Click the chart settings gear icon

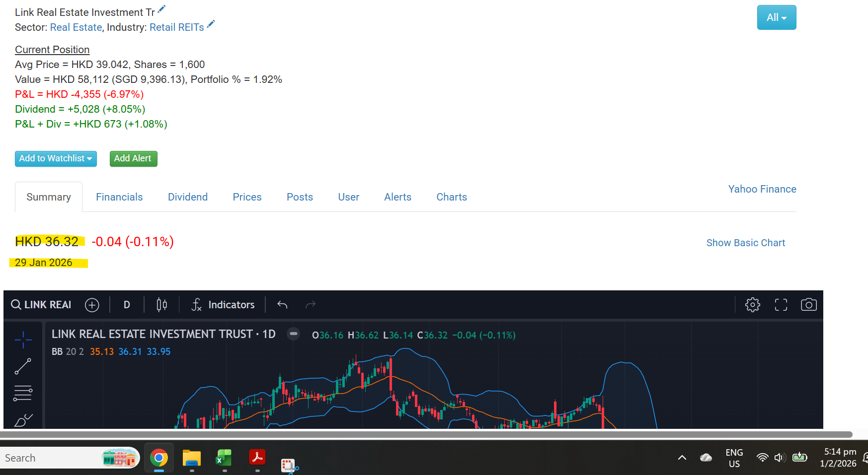(752, 305)
